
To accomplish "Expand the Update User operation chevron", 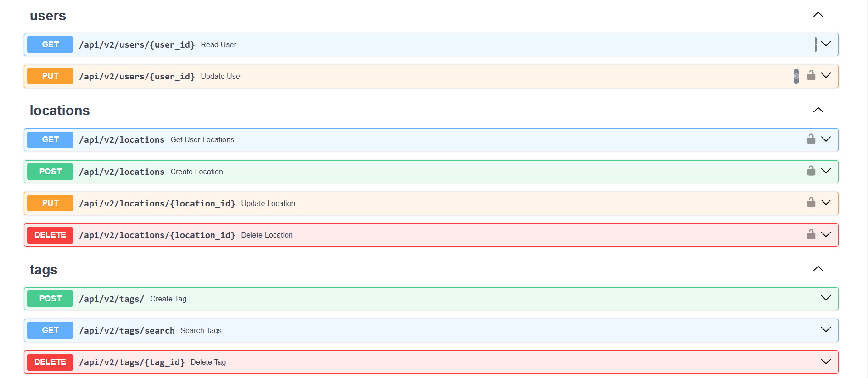I will [826, 76].
